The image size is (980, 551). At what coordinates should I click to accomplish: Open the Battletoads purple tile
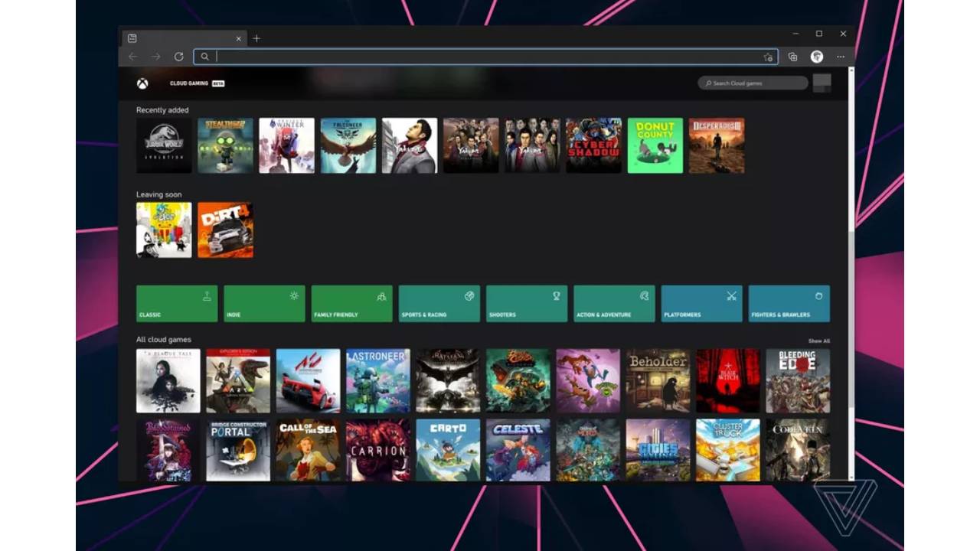[588, 381]
